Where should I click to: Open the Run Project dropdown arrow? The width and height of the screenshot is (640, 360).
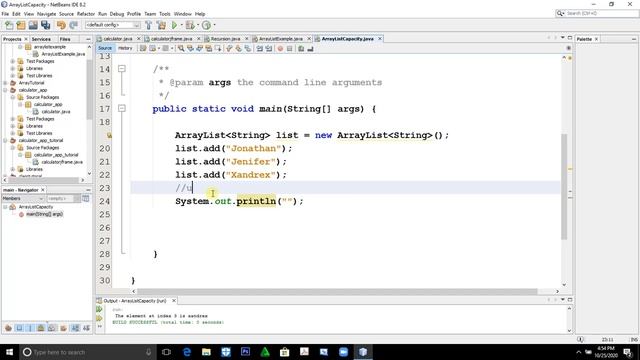pos(181,25)
